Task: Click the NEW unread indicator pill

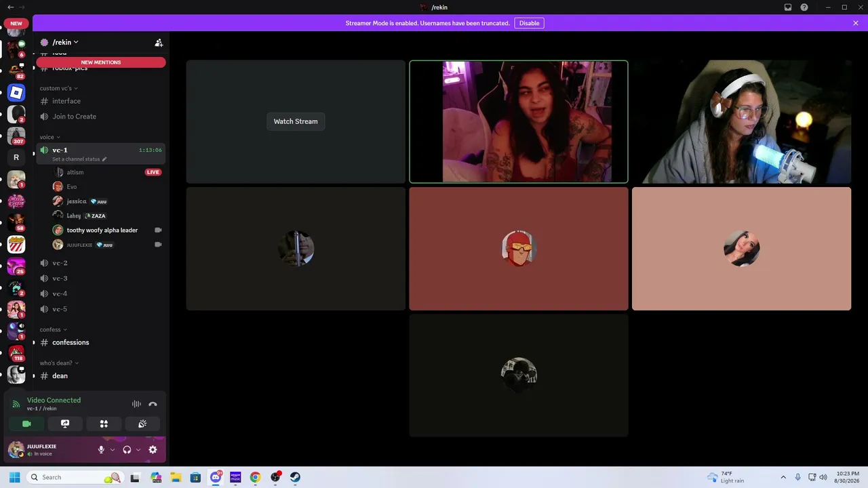Action: [16, 23]
